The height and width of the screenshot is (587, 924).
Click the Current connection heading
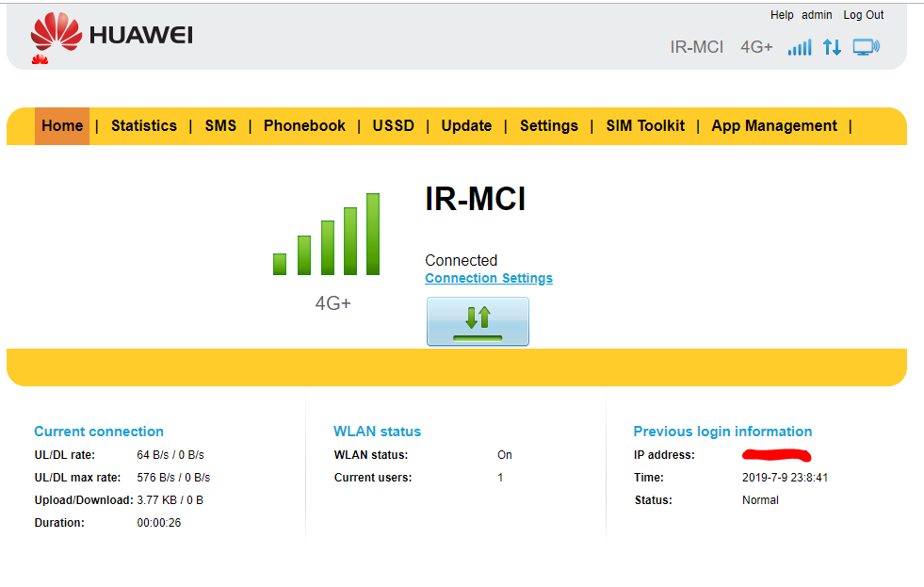click(x=99, y=432)
